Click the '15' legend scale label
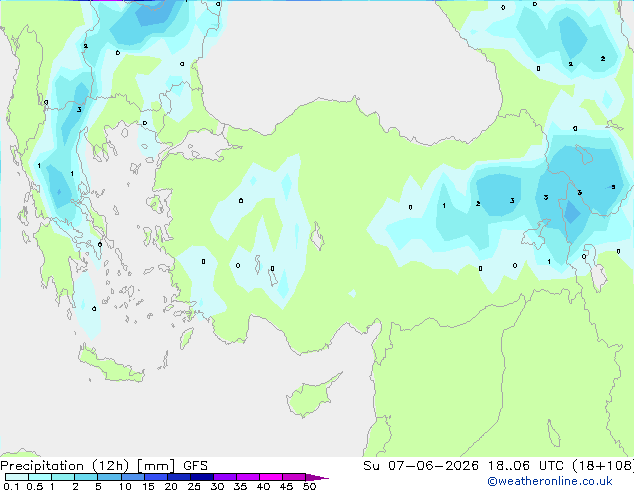 (x=148, y=486)
